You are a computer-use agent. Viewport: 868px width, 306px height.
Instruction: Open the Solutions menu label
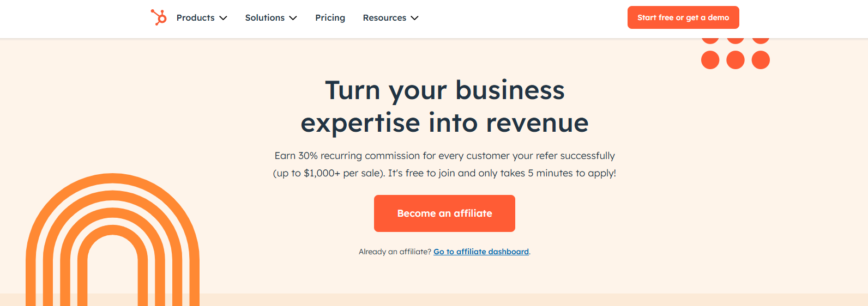tap(264, 18)
